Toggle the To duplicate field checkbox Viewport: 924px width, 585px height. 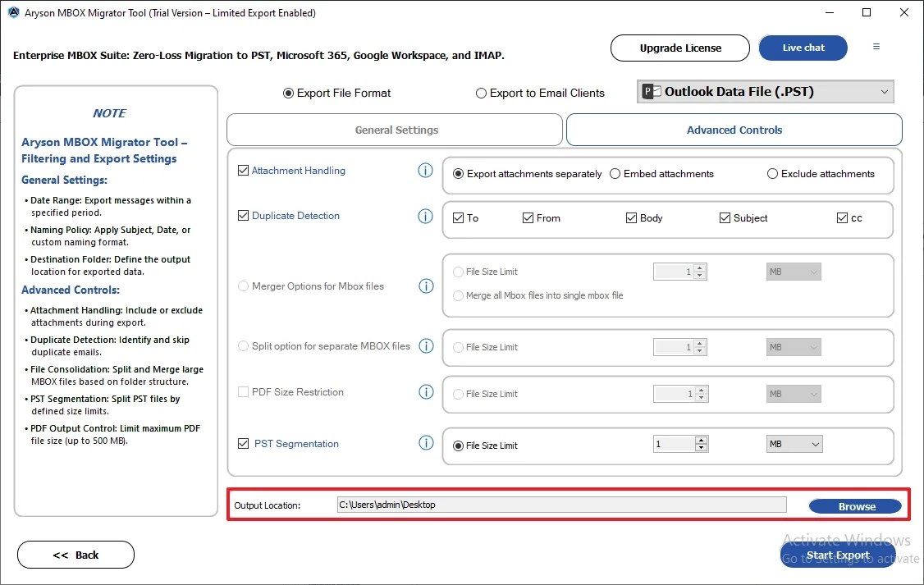pyautogui.click(x=459, y=218)
